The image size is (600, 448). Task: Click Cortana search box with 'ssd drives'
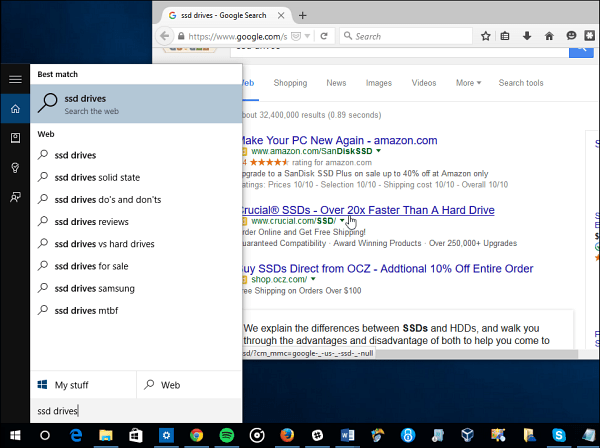pos(136,411)
